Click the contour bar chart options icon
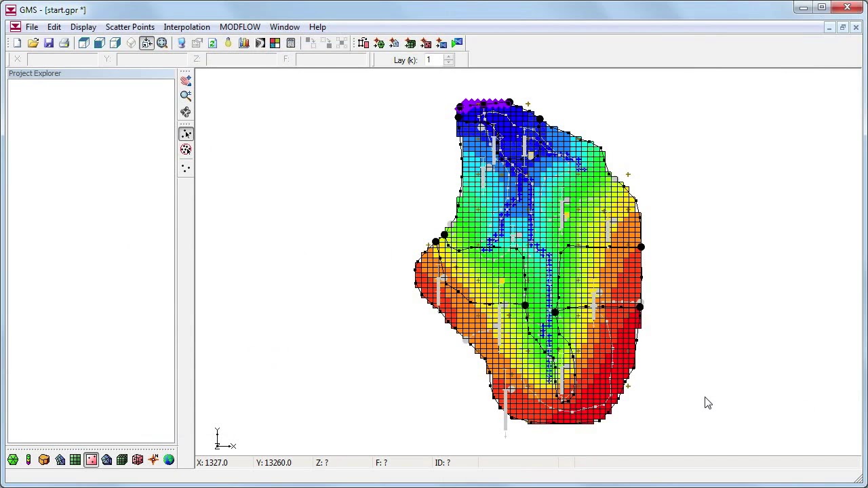The width and height of the screenshot is (868, 488). 243,43
